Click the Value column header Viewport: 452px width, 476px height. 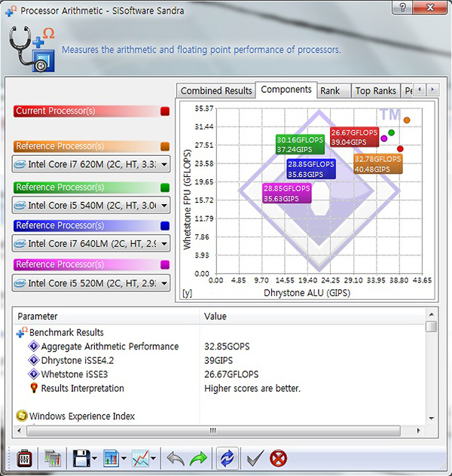click(313, 316)
